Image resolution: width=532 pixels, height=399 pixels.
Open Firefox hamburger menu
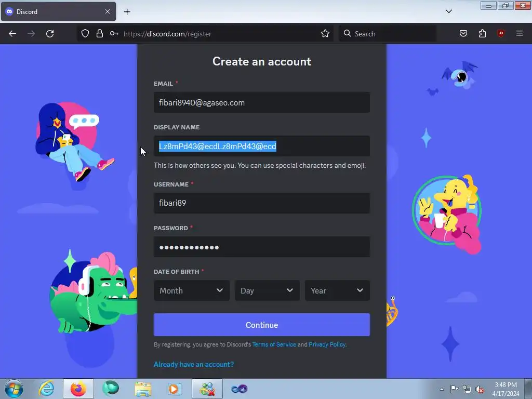[520, 33]
